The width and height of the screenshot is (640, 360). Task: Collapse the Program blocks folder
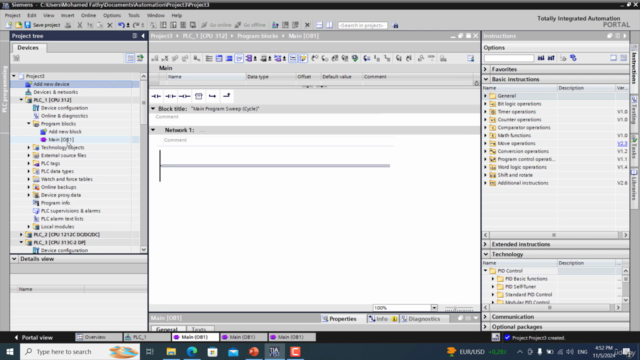click(x=29, y=123)
